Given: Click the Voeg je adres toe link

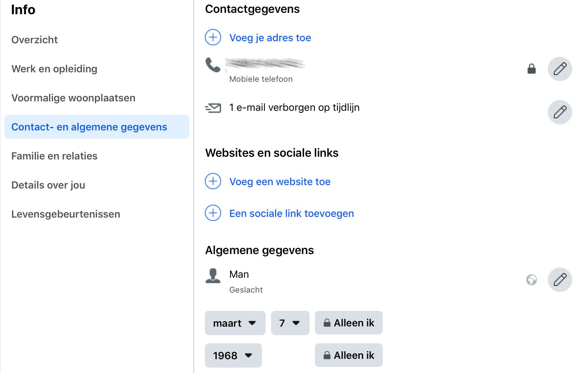Looking at the screenshot, I should point(270,38).
